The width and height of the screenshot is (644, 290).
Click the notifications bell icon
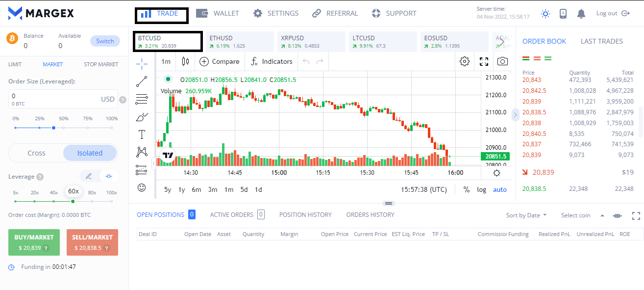click(x=581, y=14)
